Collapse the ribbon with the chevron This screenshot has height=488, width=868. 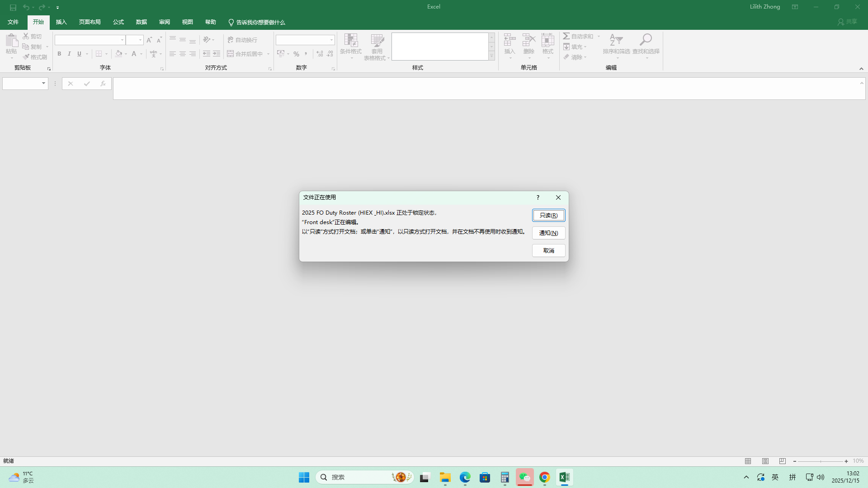tap(861, 69)
